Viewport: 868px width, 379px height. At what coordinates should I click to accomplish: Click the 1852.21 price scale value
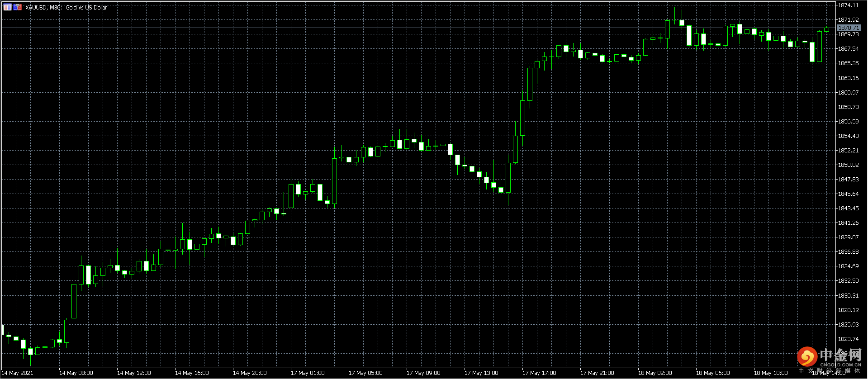point(849,151)
